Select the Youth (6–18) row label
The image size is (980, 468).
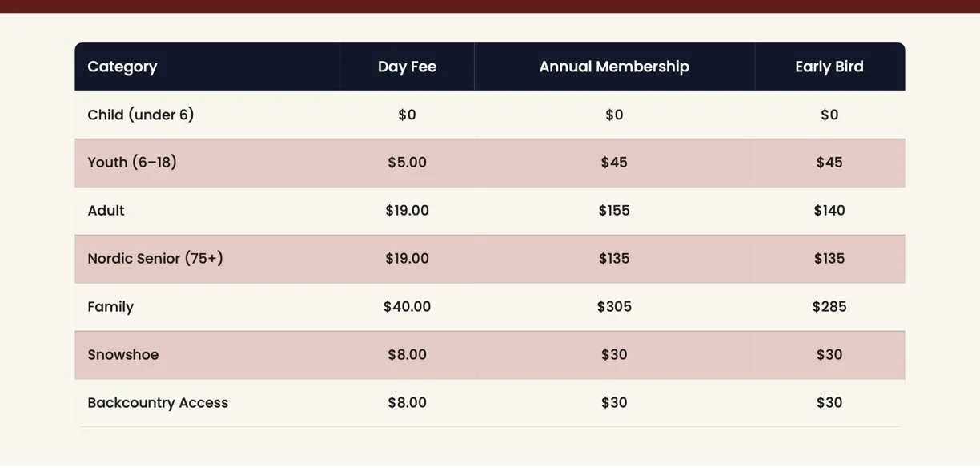(x=132, y=163)
